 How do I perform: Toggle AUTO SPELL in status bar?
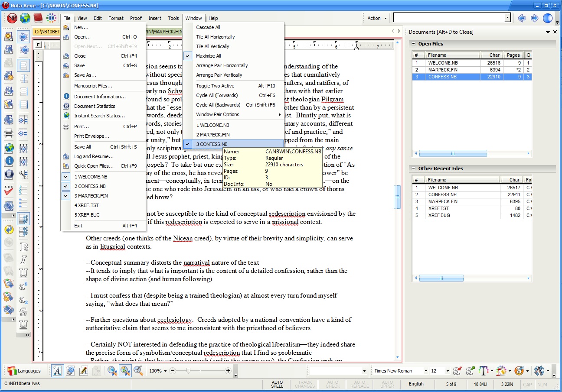click(277, 384)
